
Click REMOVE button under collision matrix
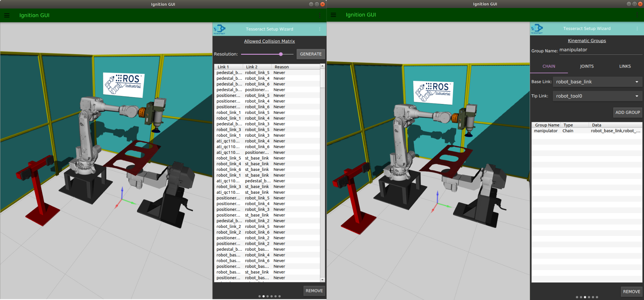314,291
